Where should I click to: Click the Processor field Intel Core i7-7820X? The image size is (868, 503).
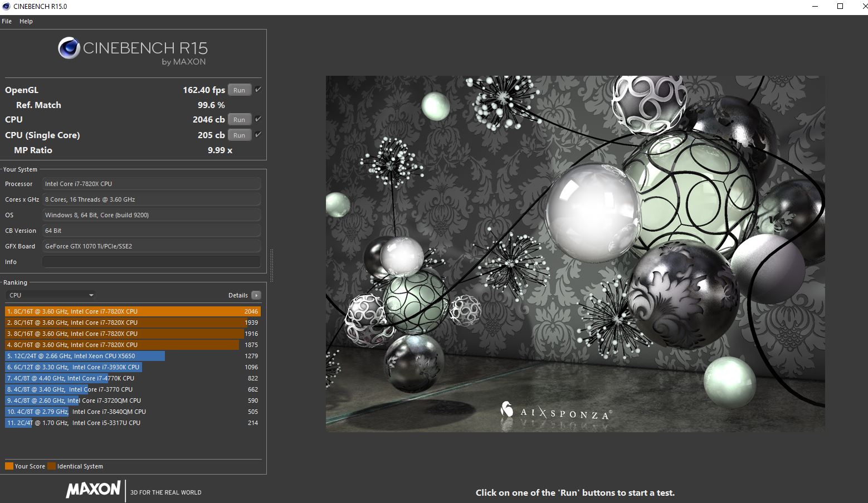pyautogui.click(x=152, y=184)
